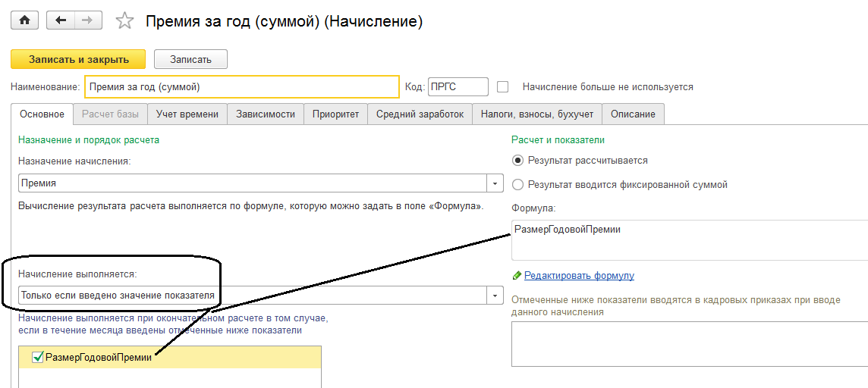The width and height of the screenshot is (868, 388).
Task: Toggle 'Начисление больше не используется' checkbox
Action: pos(502,86)
